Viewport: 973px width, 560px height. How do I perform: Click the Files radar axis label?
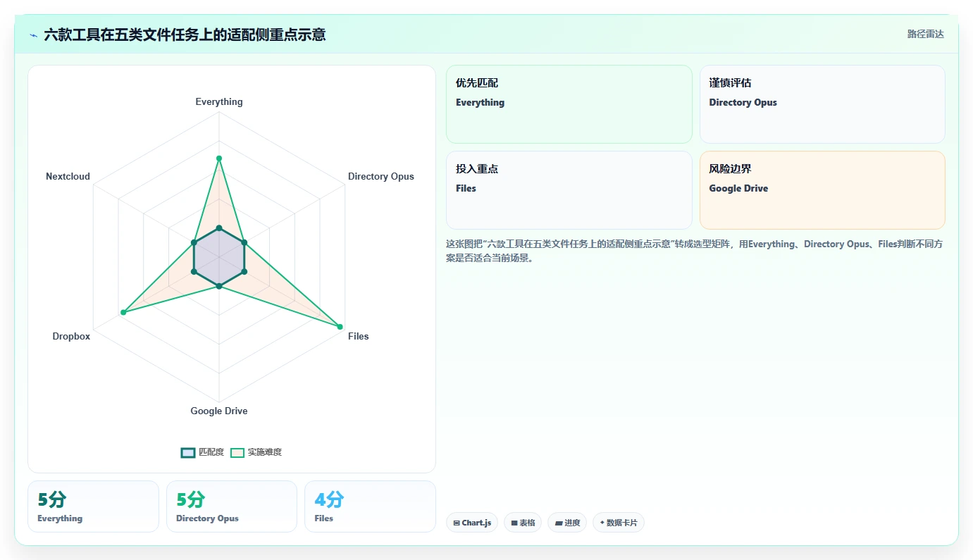[359, 336]
